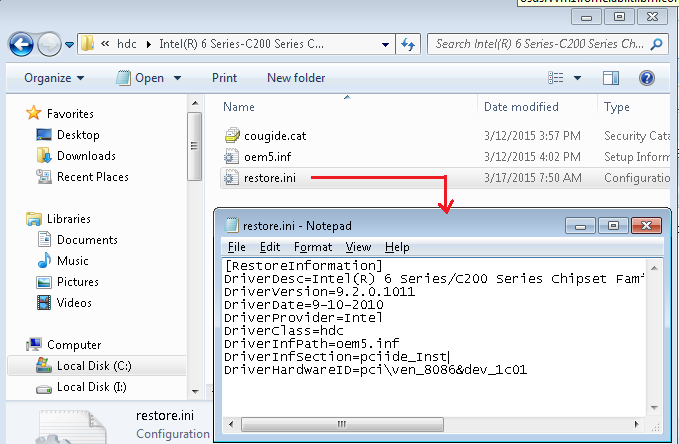Image resolution: width=679 pixels, height=444 pixels.
Task: Open Desktop in the navigation pane
Action: point(78,135)
